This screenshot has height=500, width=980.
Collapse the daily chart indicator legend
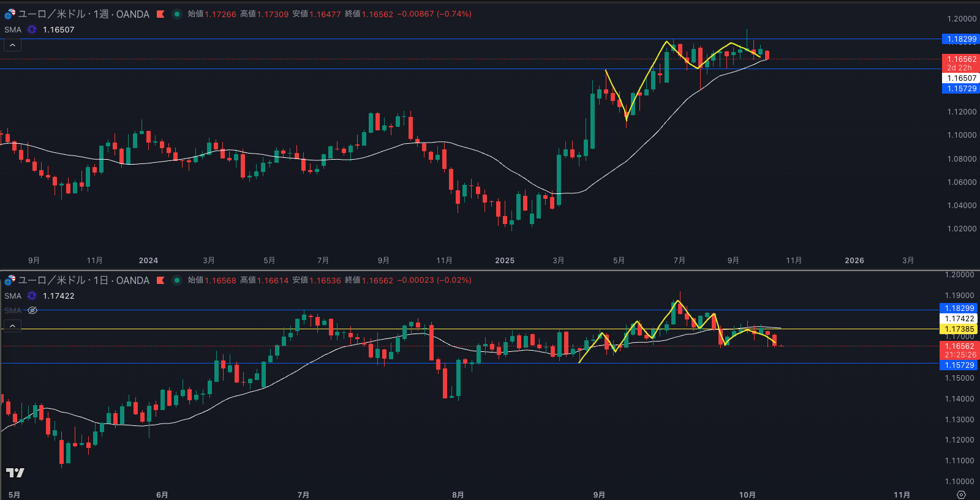click(12, 326)
